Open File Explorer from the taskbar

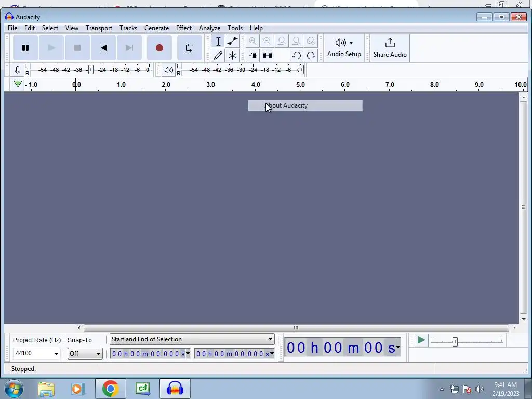pos(46,389)
